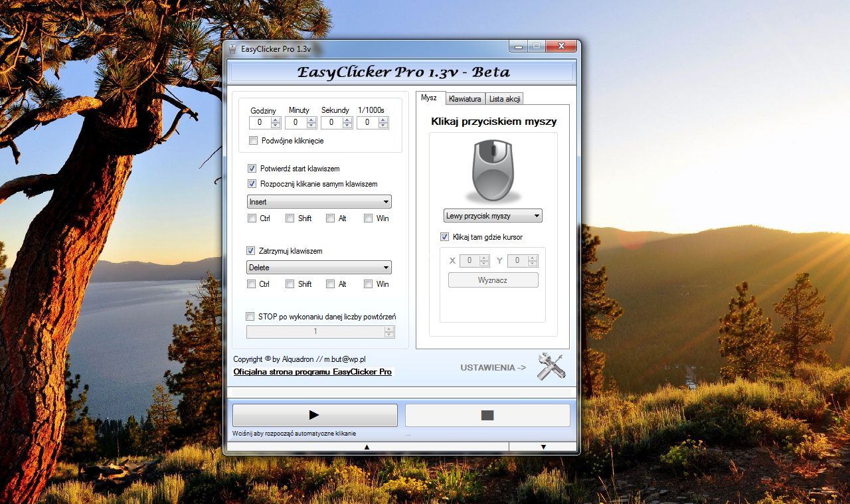Switch to the Klawiatura tab

[x=465, y=98]
